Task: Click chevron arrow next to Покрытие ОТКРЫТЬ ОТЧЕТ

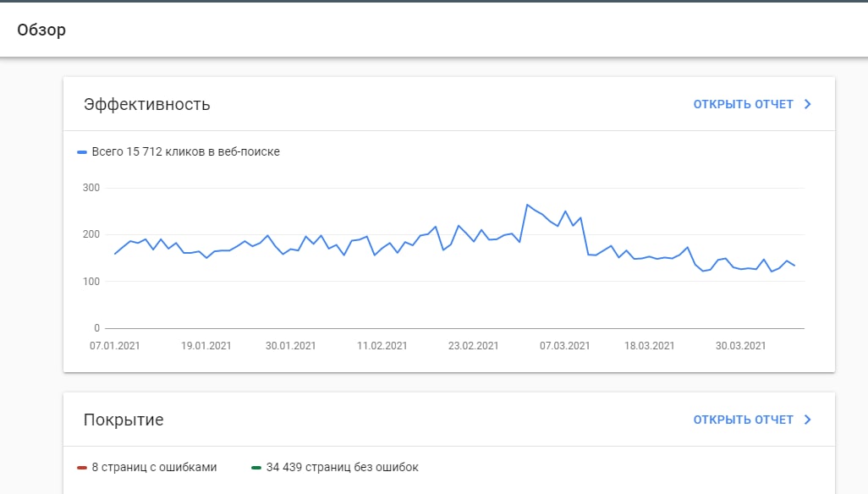Action: point(808,420)
